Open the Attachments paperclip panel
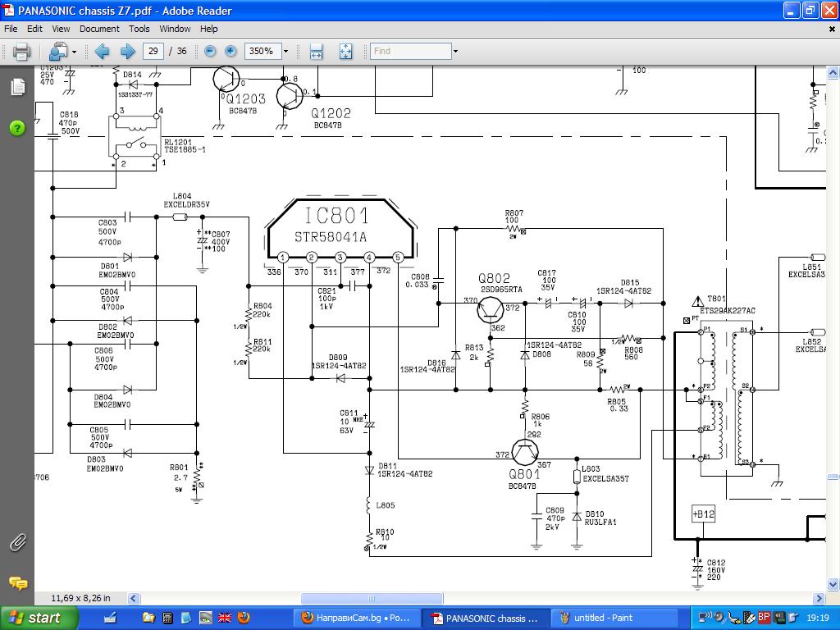 (x=17, y=542)
